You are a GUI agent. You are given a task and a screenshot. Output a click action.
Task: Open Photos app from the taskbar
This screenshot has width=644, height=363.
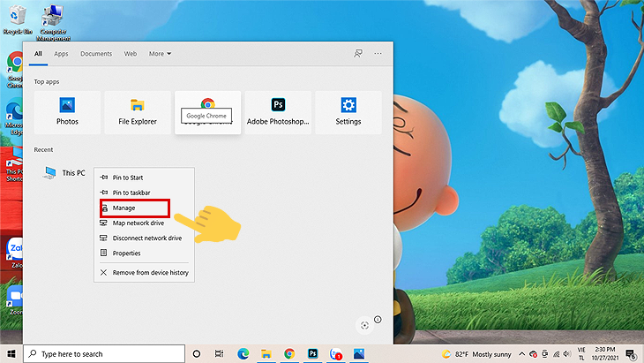(359, 354)
